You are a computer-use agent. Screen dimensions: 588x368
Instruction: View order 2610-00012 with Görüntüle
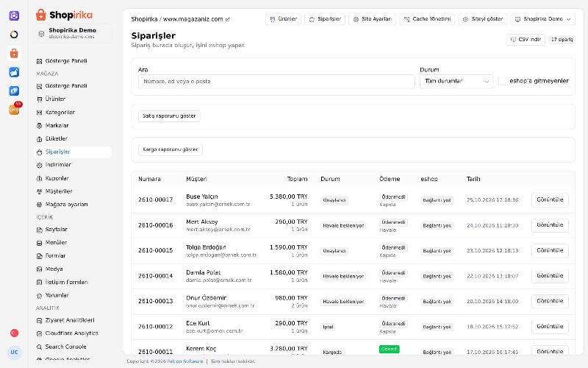(550, 326)
